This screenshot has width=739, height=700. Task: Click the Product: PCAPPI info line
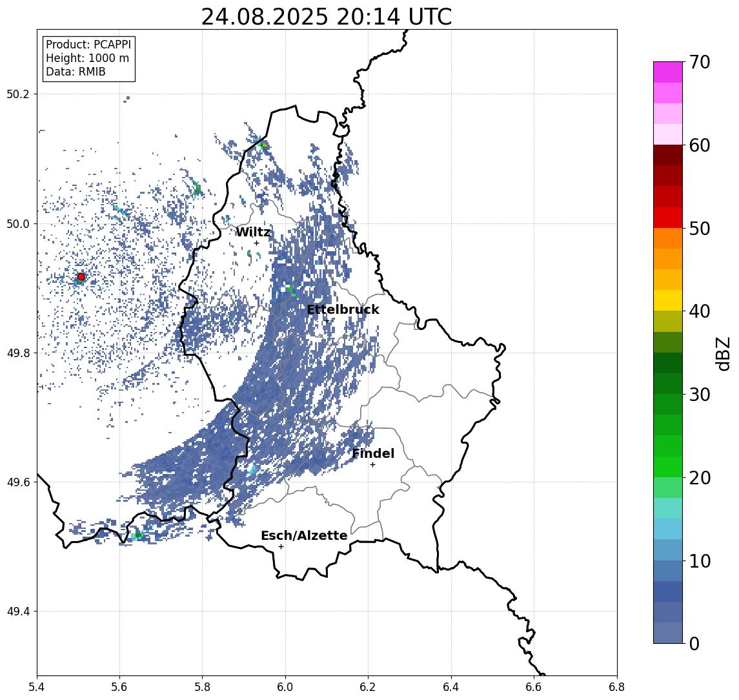tap(88, 45)
